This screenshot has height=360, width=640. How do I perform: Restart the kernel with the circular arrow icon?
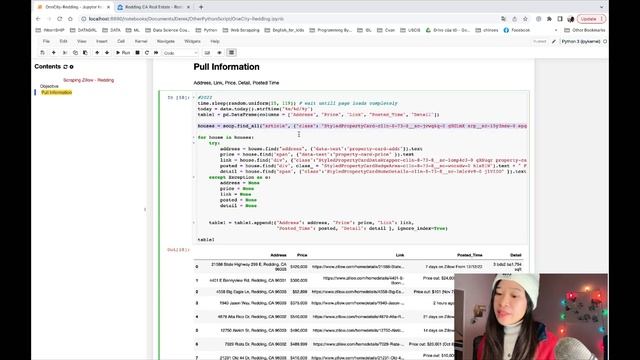pyautogui.click(x=147, y=53)
